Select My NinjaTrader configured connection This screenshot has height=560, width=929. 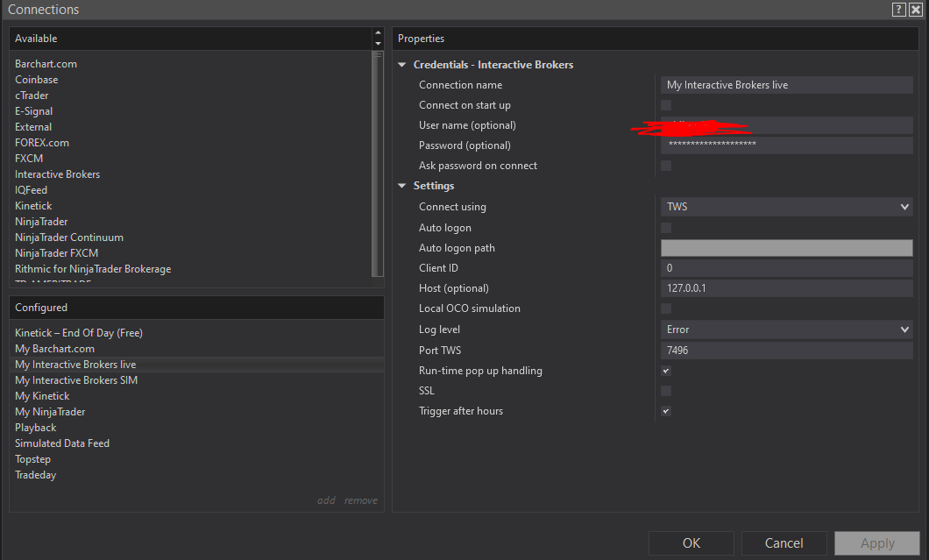(x=50, y=412)
